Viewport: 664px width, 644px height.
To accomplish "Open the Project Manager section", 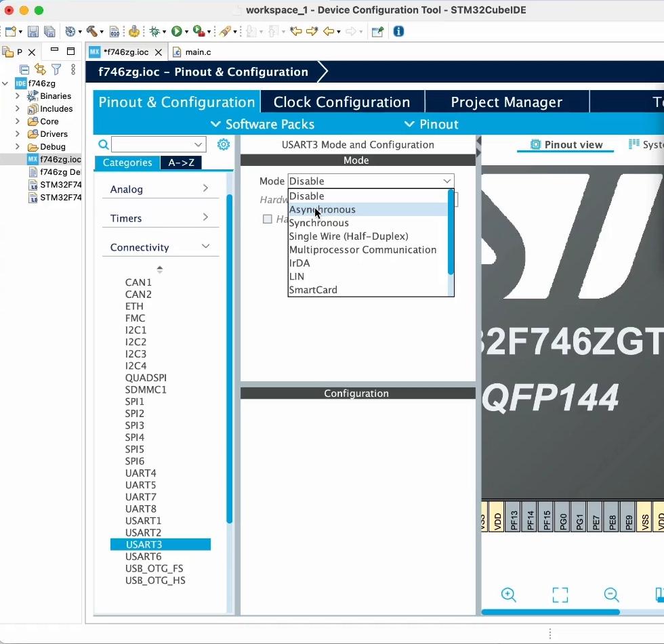I will click(506, 102).
